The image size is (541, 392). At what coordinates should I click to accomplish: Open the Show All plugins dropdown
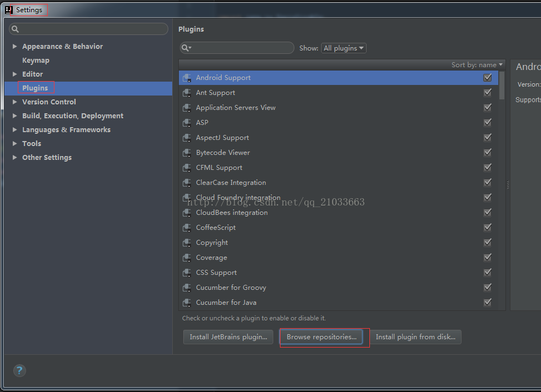(x=344, y=48)
